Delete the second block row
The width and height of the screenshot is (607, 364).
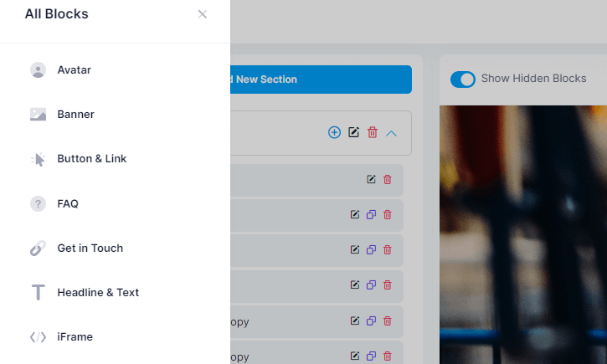coord(388,215)
